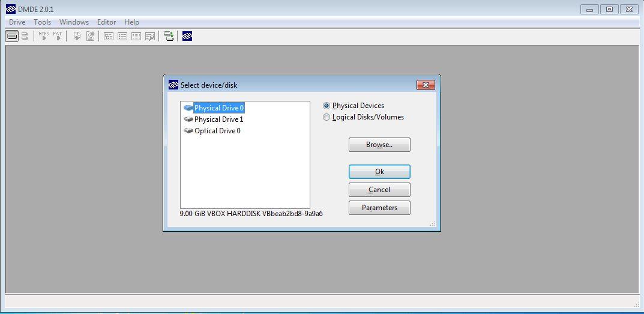Select Optical Drive 0 in list
The height and width of the screenshot is (314, 644).
pyautogui.click(x=212, y=131)
